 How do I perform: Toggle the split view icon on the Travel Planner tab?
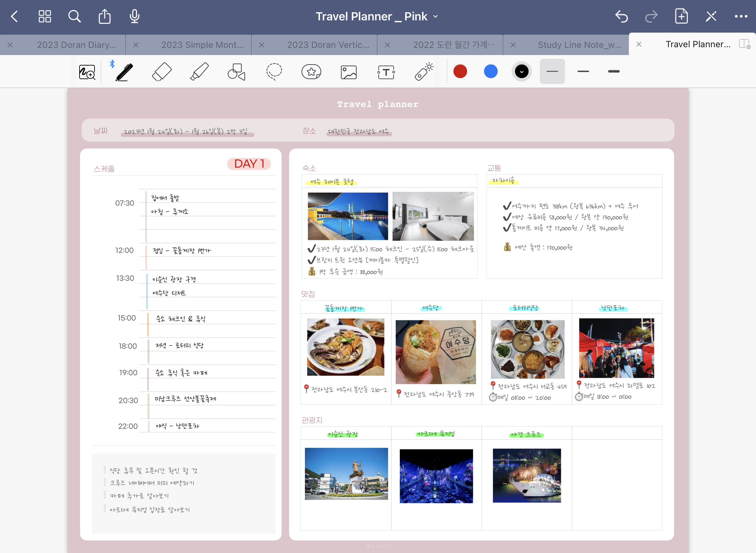click(x=744, y=44)
